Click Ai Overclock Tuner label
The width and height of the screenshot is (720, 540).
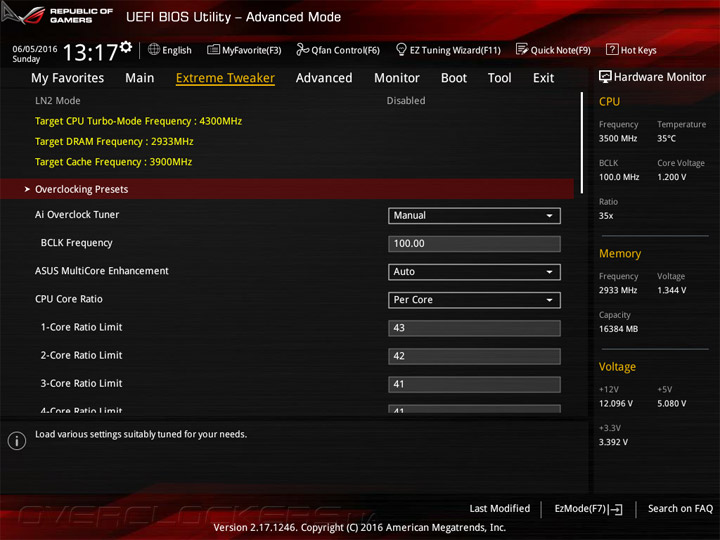click(x=77, y=214)
